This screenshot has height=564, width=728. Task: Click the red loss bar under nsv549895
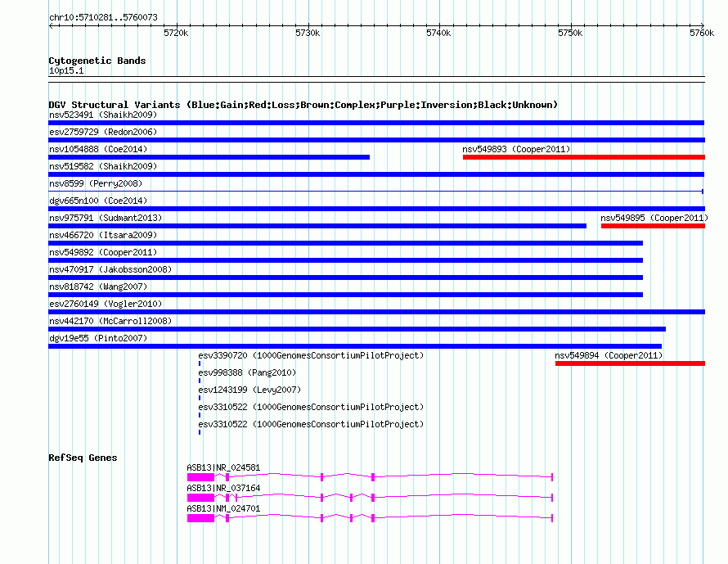pos(654,226)
